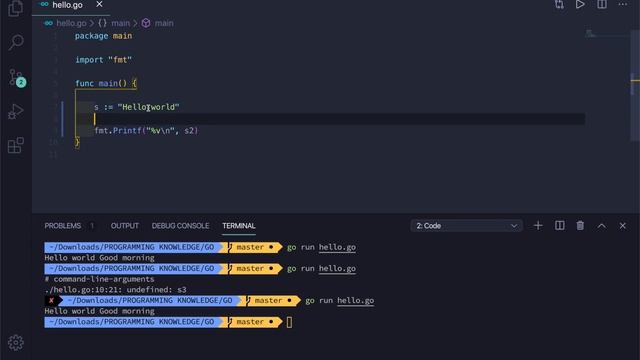This screenshot has height=360, width=640.
Task: Open the '2: Code' terminal selector dropdown
Action: (x=466, y=226)
